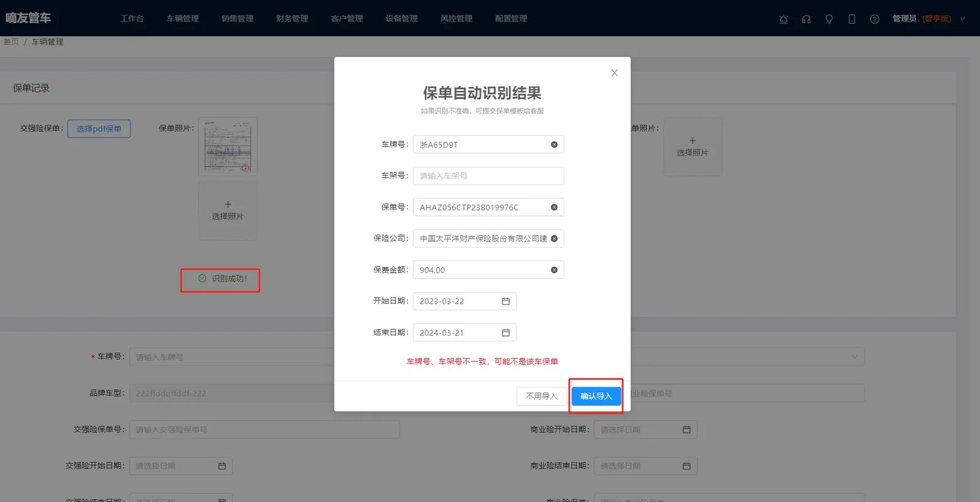Open the 客户管理 menu
Screen dimensions: 980x502
[347, 18]
